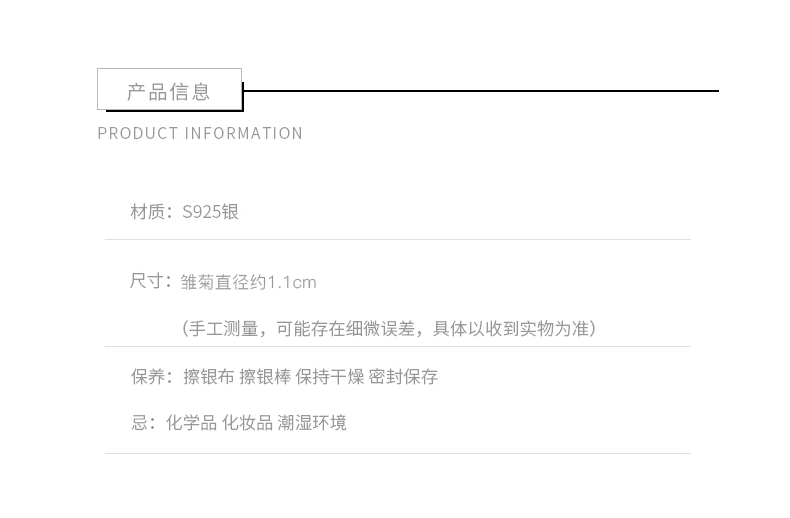Click the 擦银棒 text
This screenshot has width=790, height=518.
click(x=265, y=376)
